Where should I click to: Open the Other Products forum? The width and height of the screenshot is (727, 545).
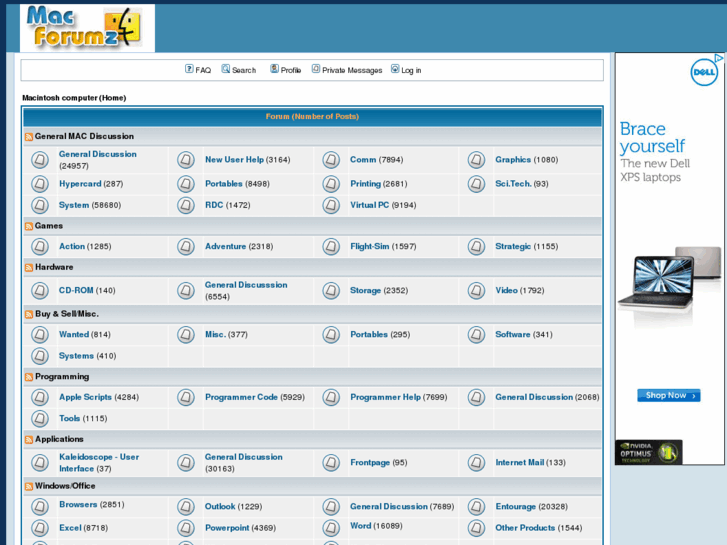(x=525, y=528)
